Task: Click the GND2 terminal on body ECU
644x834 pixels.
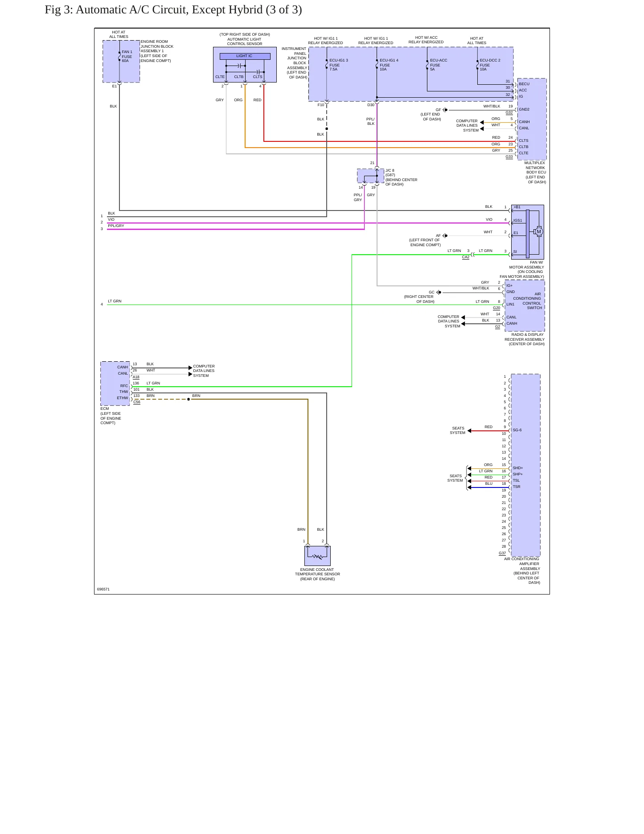Action: 524,109
